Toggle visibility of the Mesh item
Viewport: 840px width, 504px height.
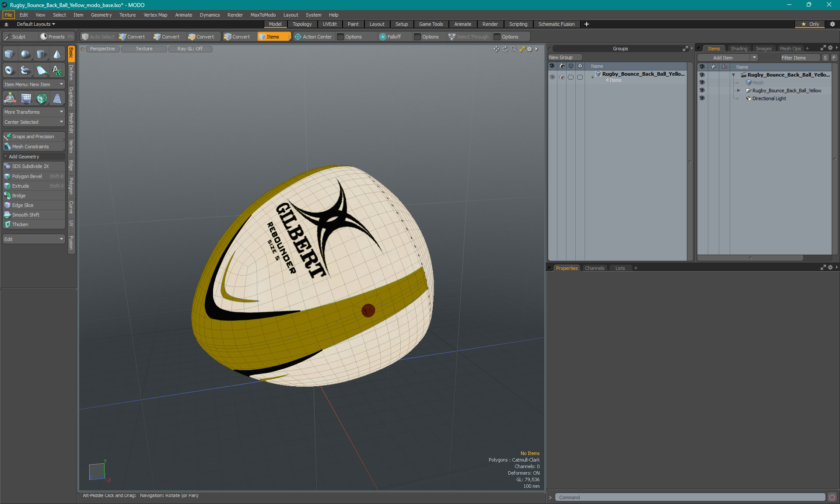point(702,83)
